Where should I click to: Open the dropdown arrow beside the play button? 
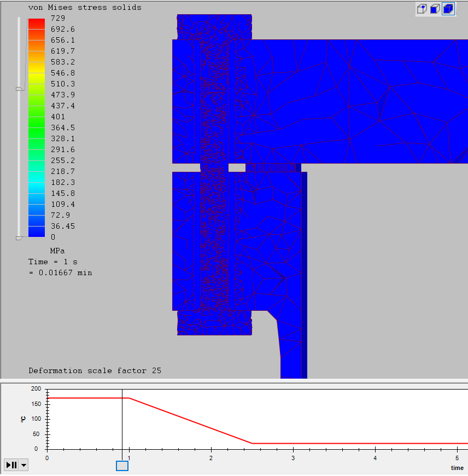(24, 465)
